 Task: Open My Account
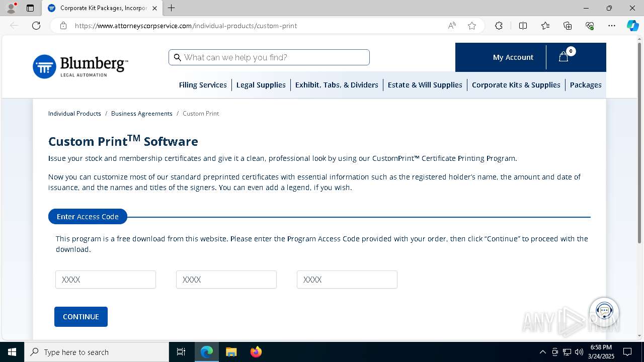(513, 57)
